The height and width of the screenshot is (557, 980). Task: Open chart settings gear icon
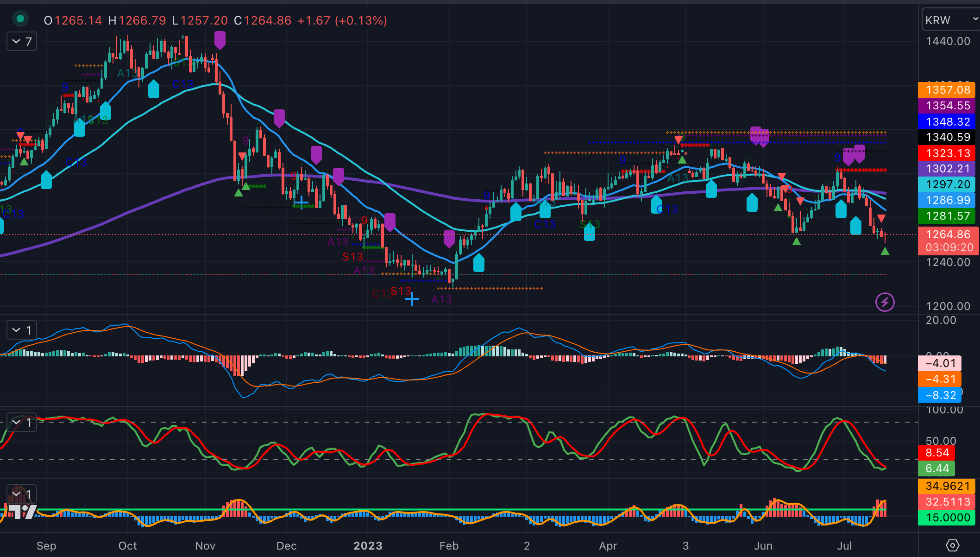pyautogui.click(x=952, y=545)
